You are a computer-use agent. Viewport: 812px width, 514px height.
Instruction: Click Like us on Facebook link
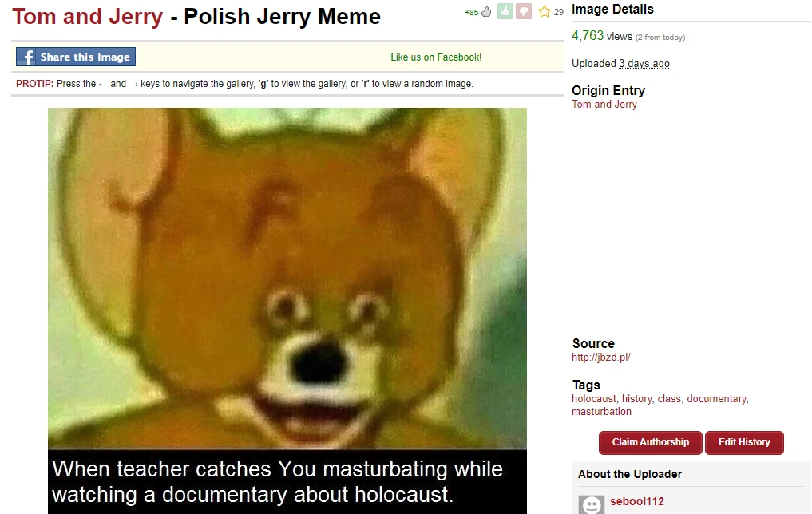(436, 57)
